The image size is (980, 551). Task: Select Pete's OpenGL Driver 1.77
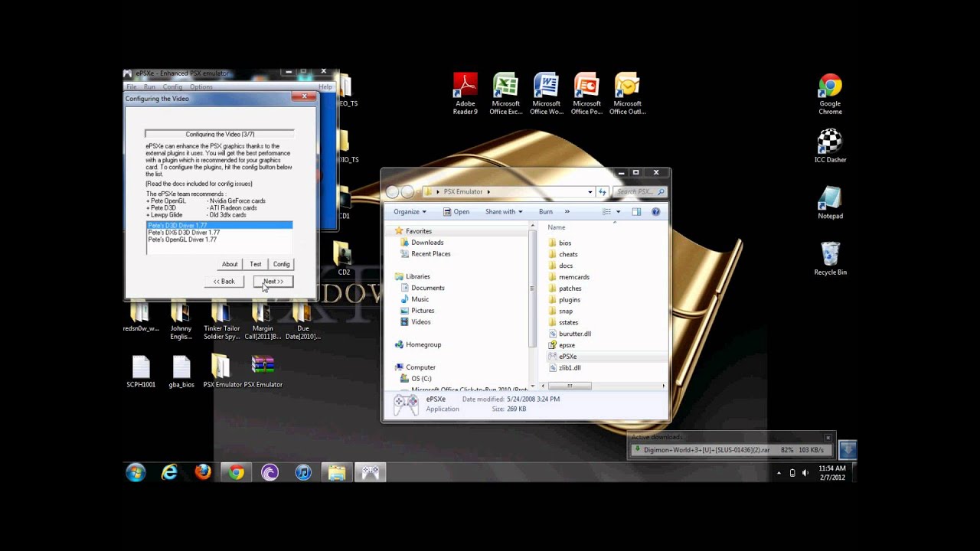coord(219,240)
